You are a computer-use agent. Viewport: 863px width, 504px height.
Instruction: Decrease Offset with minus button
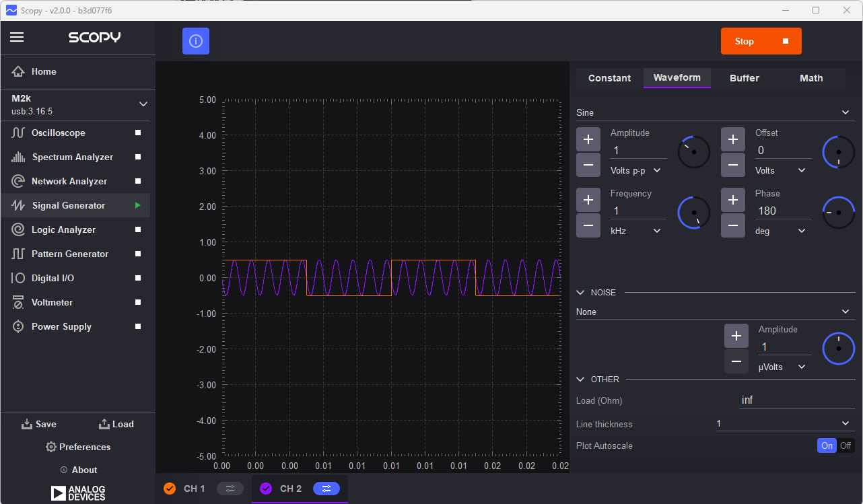733,165
